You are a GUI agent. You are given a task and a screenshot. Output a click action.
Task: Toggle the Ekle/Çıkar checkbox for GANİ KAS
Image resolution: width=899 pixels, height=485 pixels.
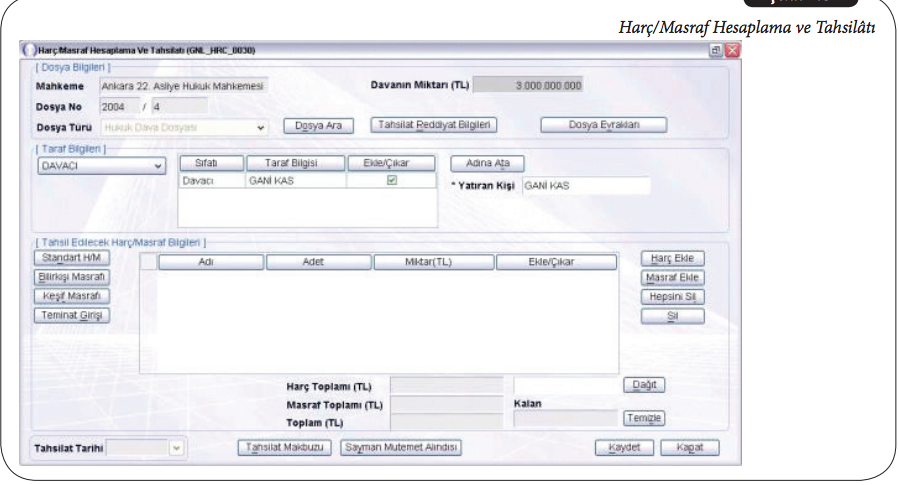392,181
